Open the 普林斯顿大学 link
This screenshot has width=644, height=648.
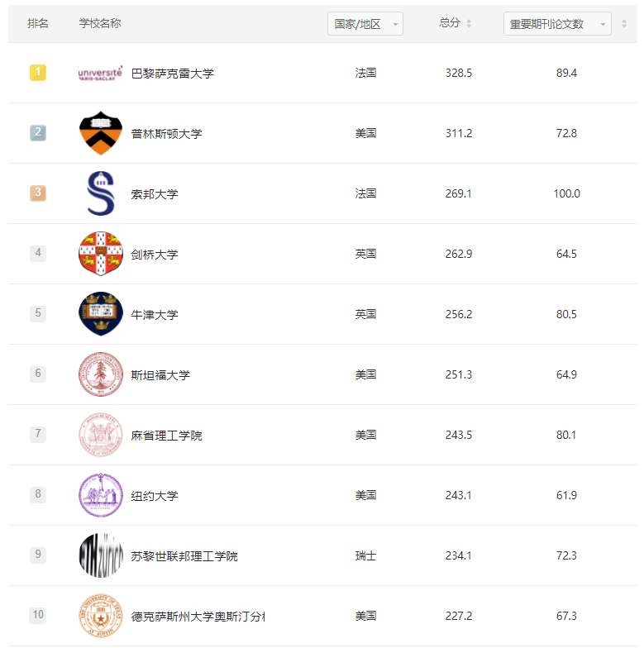coord(166,134)
